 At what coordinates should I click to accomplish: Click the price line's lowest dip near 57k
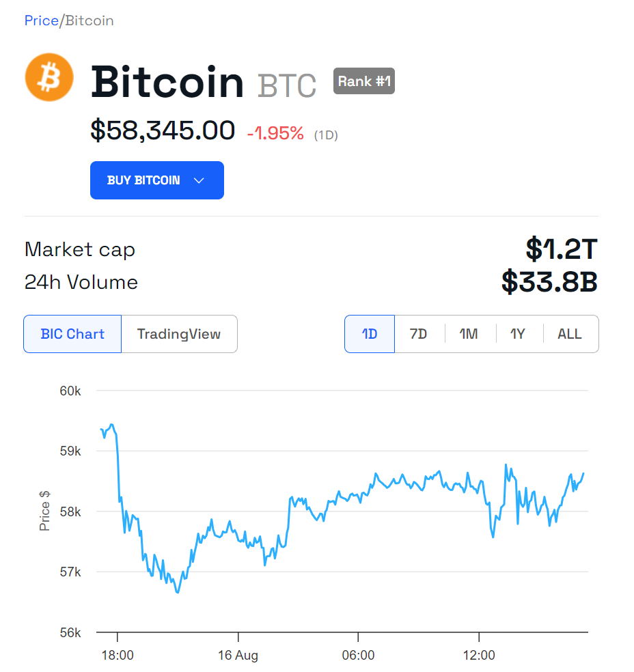point(178,591)
